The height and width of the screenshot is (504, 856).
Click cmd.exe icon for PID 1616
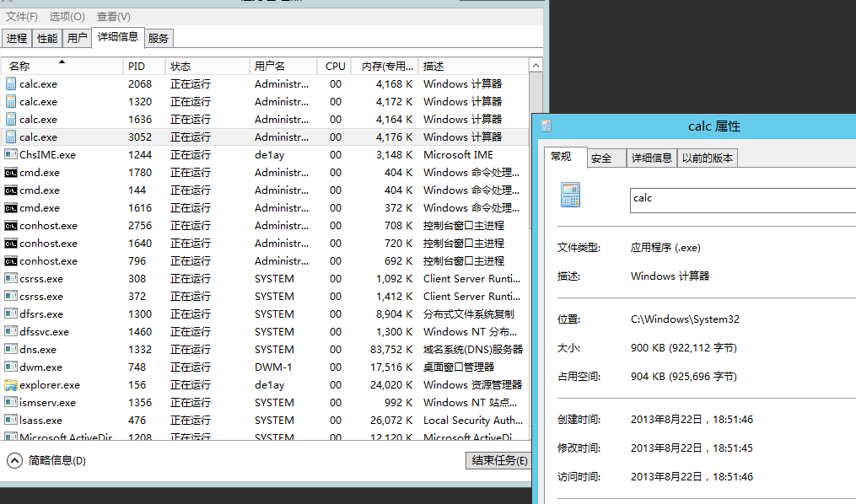coord(10,208)
